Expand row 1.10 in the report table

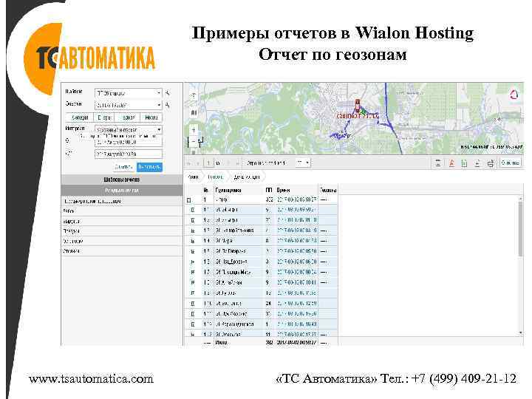[193, 304]
